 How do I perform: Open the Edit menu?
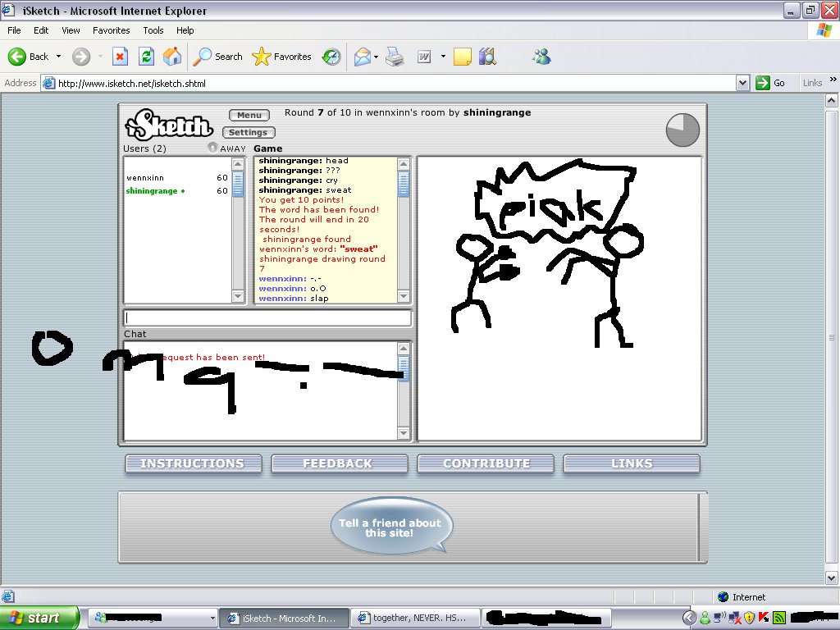(41, 30)
